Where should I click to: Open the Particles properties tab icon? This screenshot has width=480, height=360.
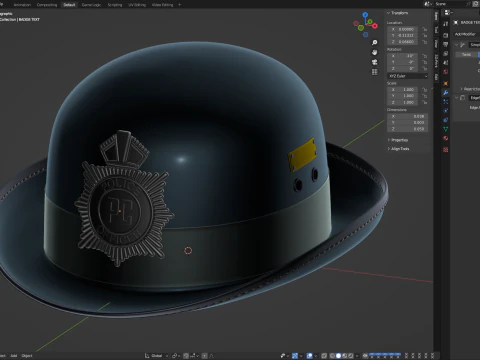coord(446,102)
